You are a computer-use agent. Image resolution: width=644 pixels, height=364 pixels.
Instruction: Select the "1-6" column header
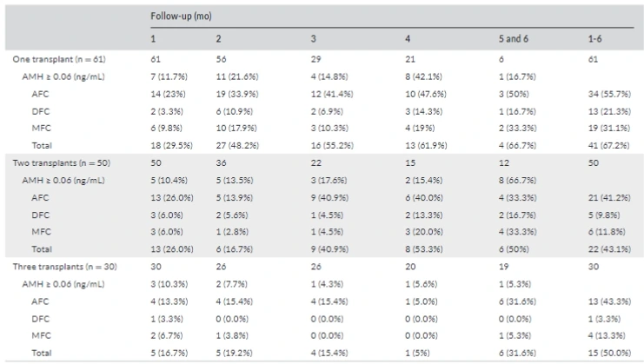coord(594,39)
